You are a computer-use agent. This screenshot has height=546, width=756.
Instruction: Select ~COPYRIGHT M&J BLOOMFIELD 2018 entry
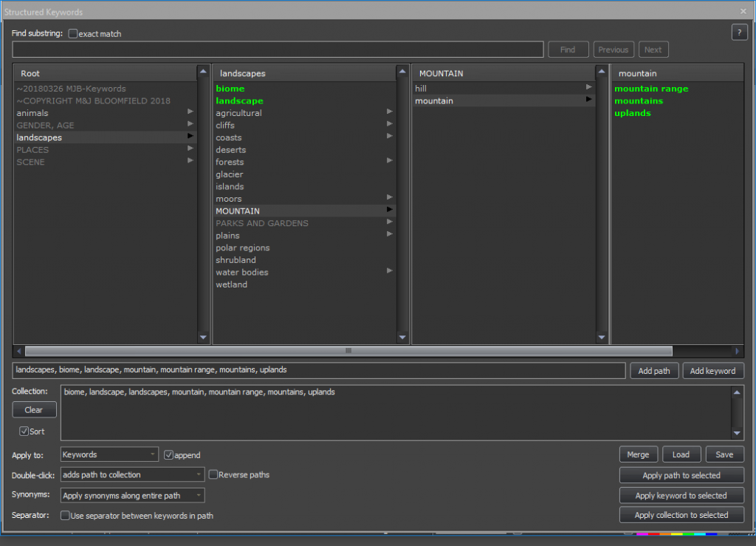[x=105, y=100]
